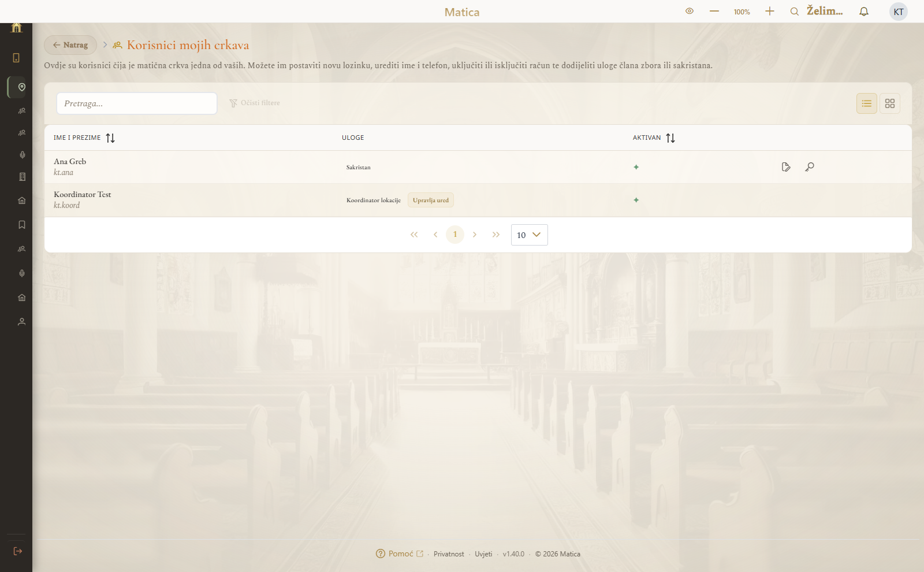Open the mobile phone sidebar icon
The width and height of the screenshot is (924, 572).
[x=16, y=58]
